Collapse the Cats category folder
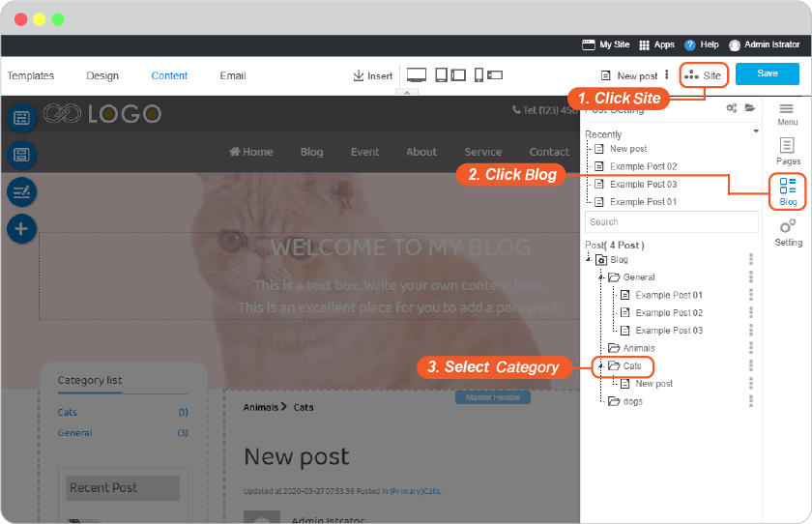 click(600, 365)
